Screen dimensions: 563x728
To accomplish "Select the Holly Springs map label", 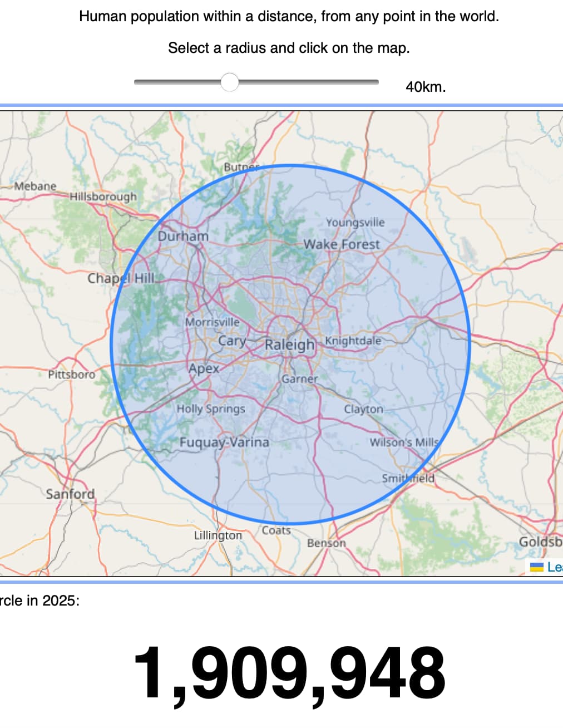I will [x=211, y=409].
